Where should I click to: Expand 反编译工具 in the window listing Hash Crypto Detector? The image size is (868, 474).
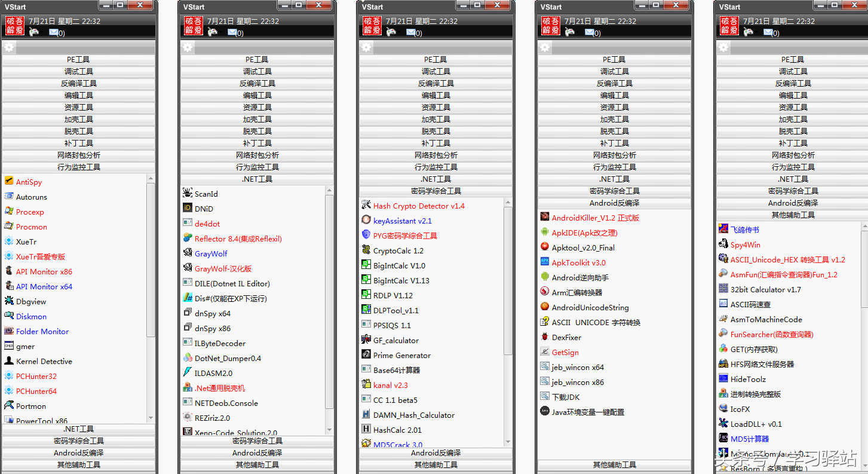click(435, 84)
